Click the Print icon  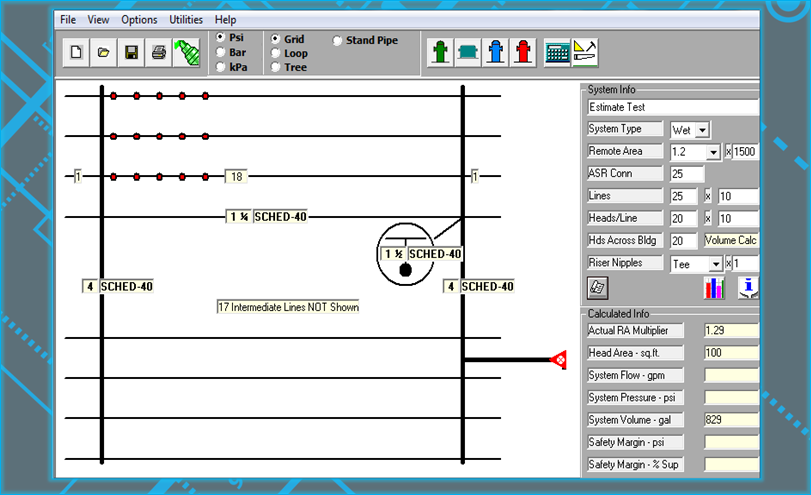coord(158,53)
